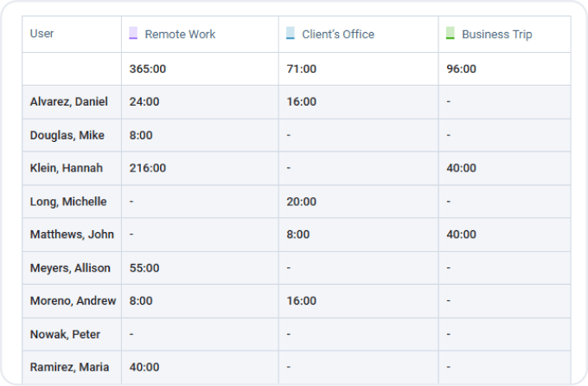Open the Alvarez, Daniel user row
Viewport: 588px width, 386px height.
coord(68,101)
